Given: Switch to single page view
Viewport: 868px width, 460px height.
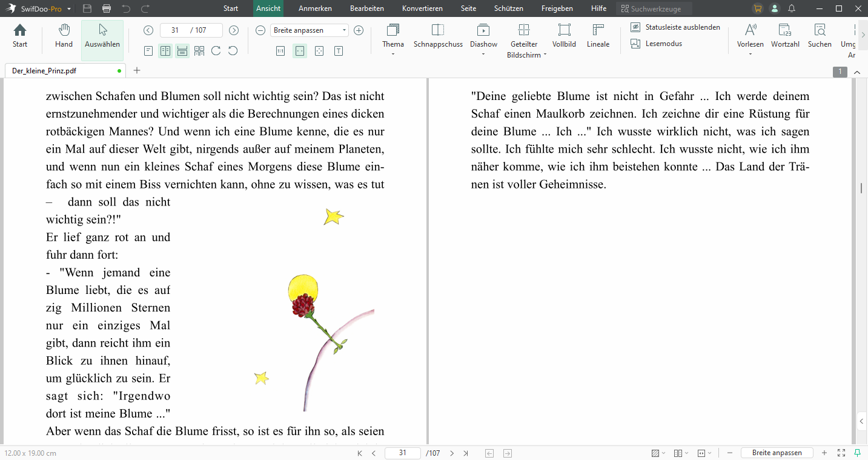Looking at the screenshot, I should coord(149,51).
